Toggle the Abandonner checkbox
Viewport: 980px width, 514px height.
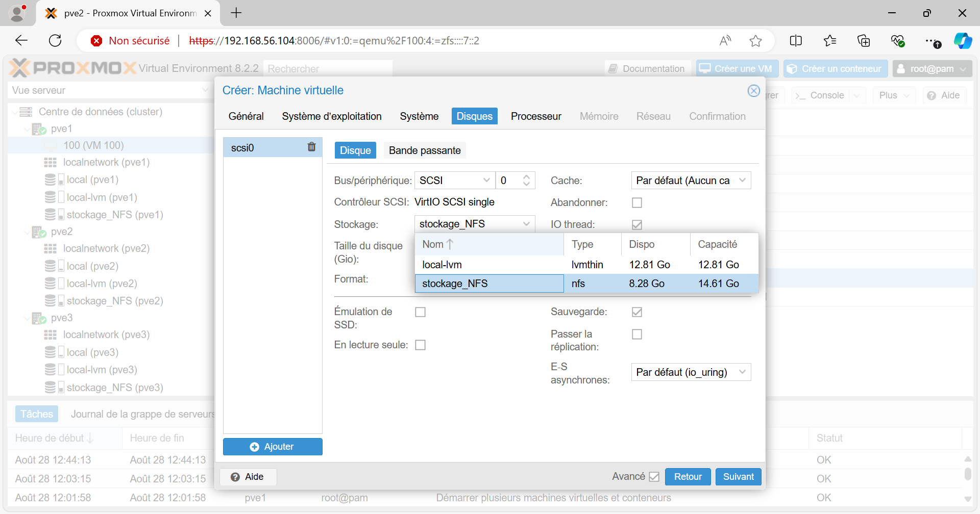point(636,202)
